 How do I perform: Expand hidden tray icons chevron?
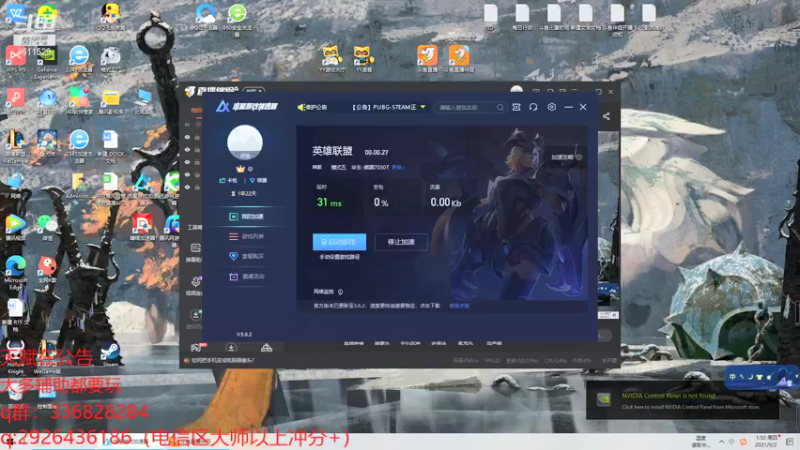[721, 442]
